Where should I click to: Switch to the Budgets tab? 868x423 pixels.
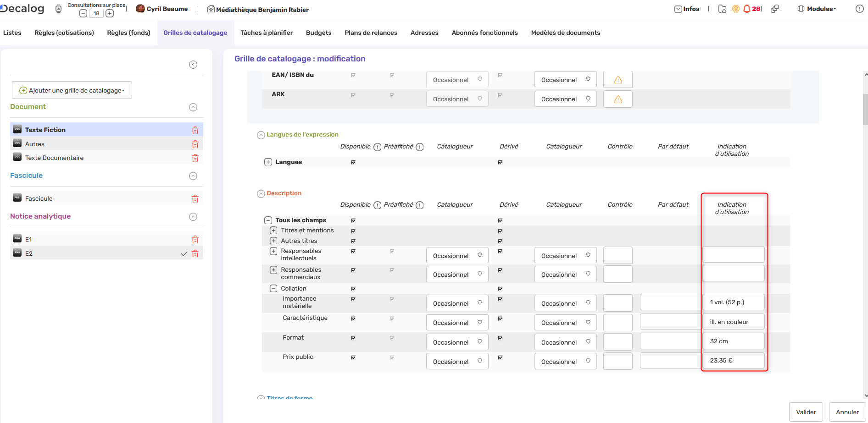pos(318,33)
